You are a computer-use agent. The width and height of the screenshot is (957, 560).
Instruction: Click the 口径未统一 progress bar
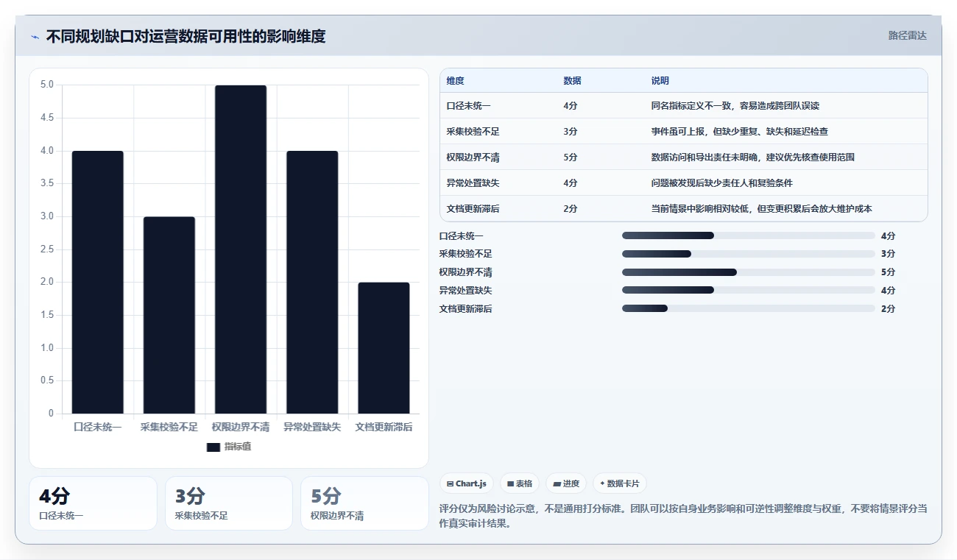748,235
